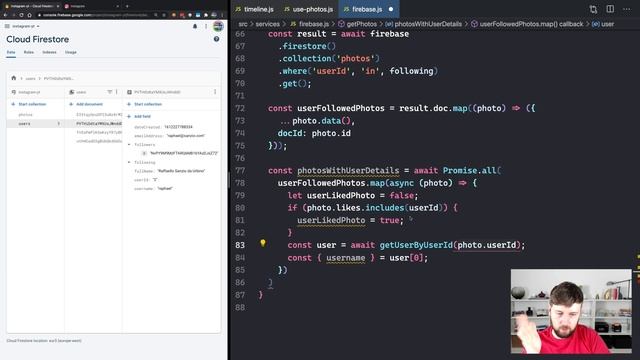
Task: Click the username field value
Action: (165, 189)
